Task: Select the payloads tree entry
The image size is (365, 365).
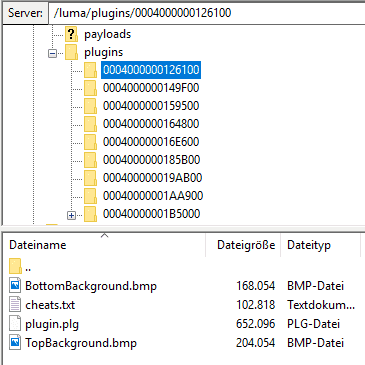Action: pyautogui.click(x=107, y=34)
